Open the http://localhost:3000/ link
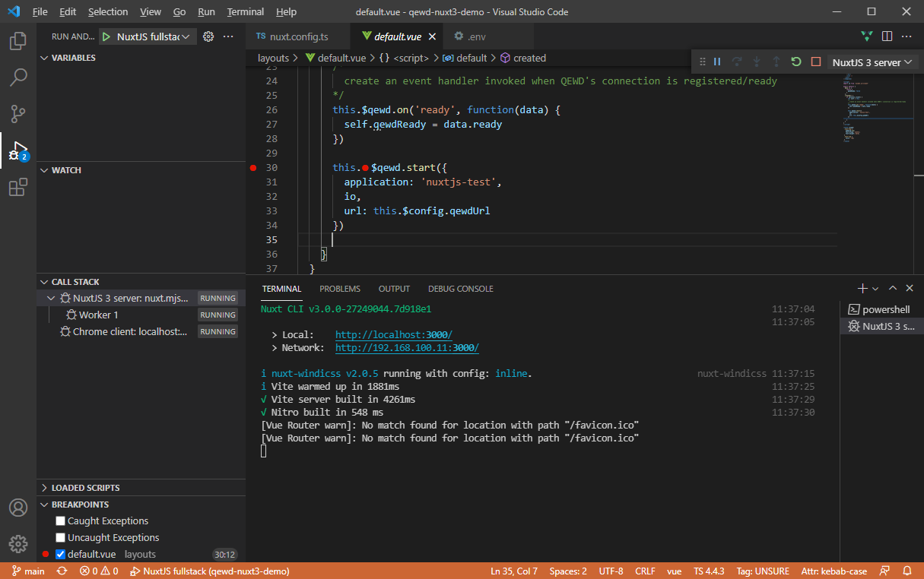The image size is (924, 579). 394,335
